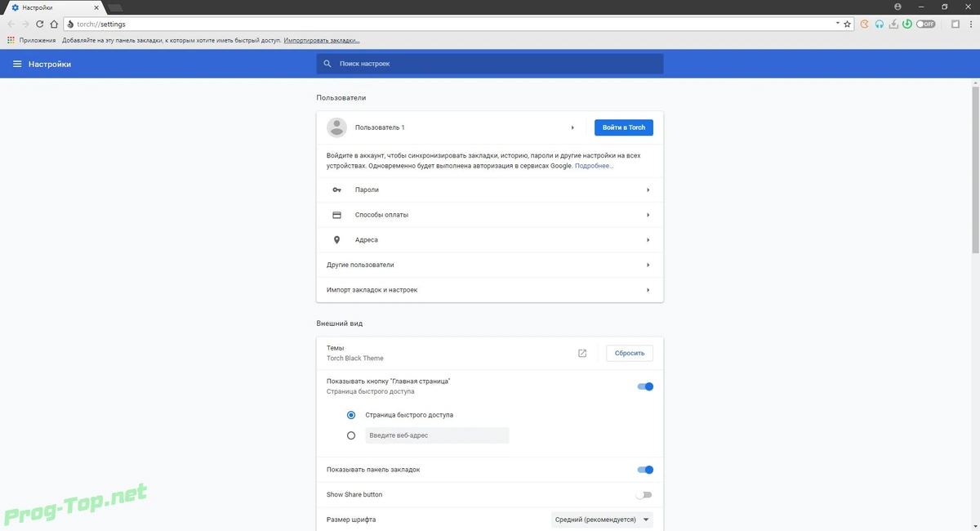Click the forward navigation arrow

25,25
